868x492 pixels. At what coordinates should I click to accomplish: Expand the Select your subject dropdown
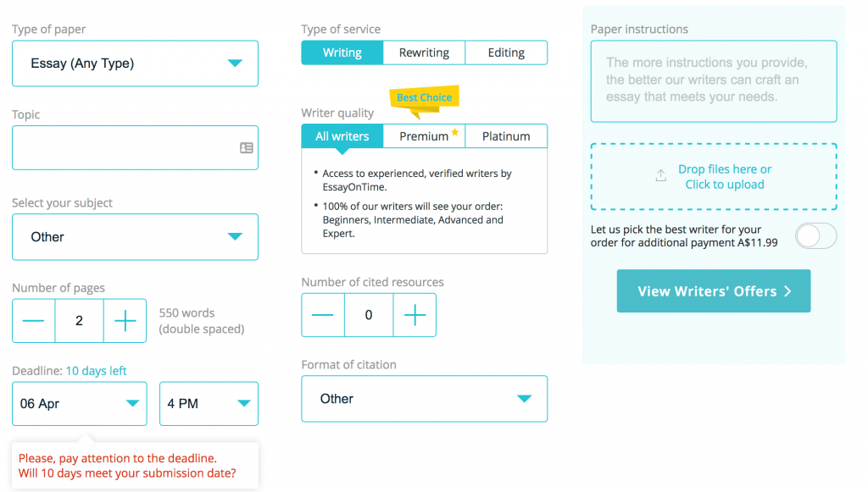135,236
